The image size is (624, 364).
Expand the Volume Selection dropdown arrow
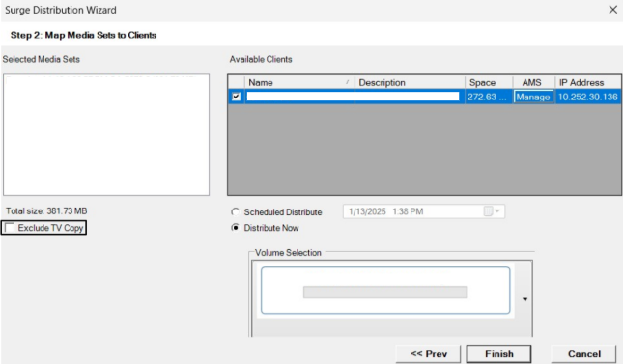525,299
